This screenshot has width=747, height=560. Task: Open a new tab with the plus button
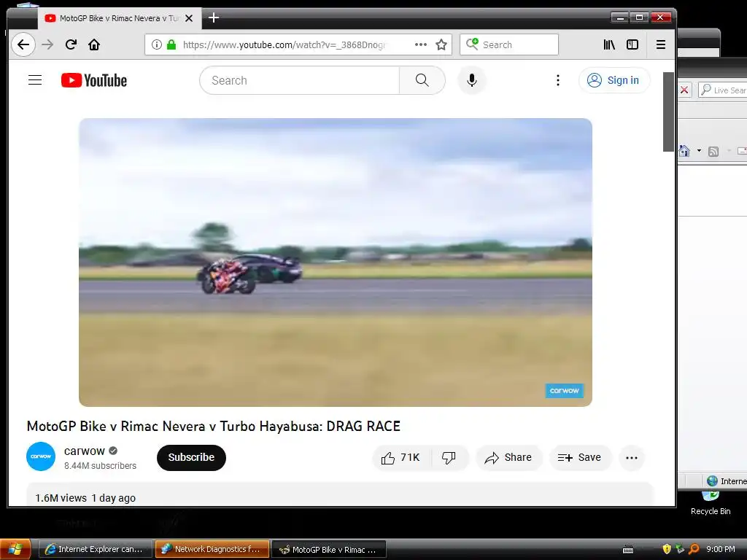(214, 18)
